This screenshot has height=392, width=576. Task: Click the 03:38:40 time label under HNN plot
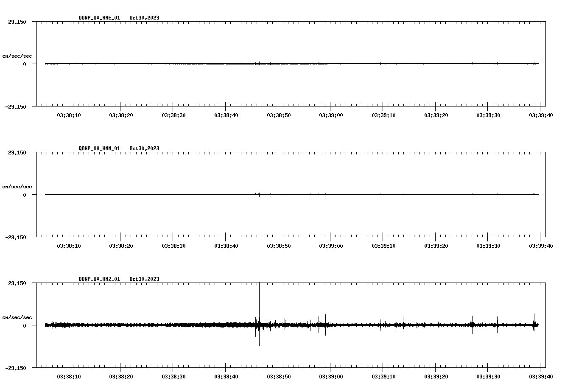click(x=226, y=246)
